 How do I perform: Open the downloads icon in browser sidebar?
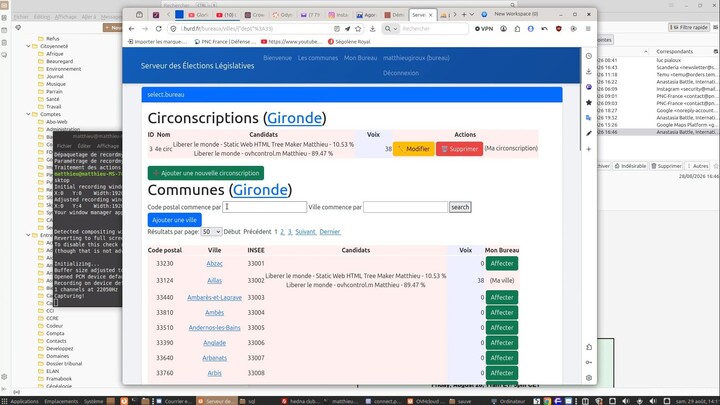[589, 72]
